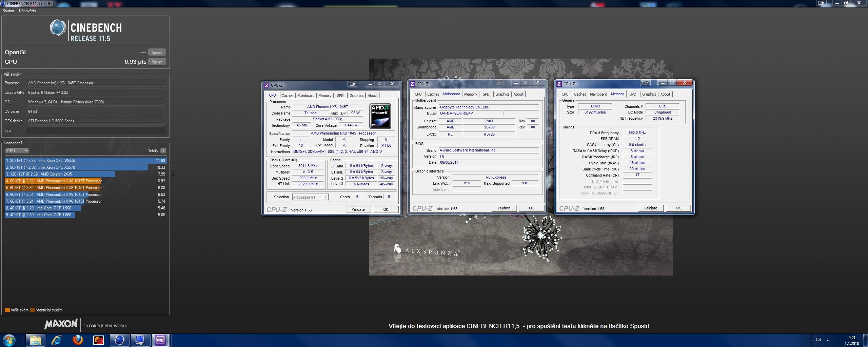
Task: Click CPU-Z title icon in first window
Action: [x=266, y=85]
